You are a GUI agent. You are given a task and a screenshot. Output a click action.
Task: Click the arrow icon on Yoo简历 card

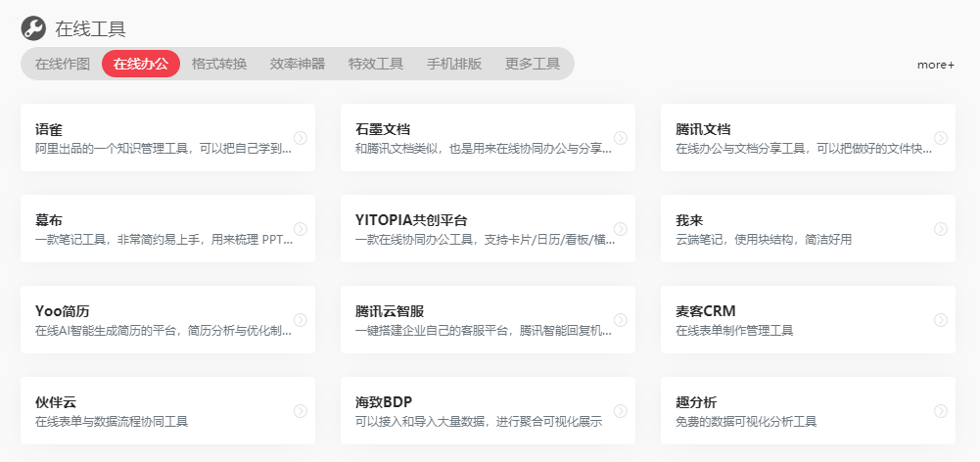tap(301, 320)
